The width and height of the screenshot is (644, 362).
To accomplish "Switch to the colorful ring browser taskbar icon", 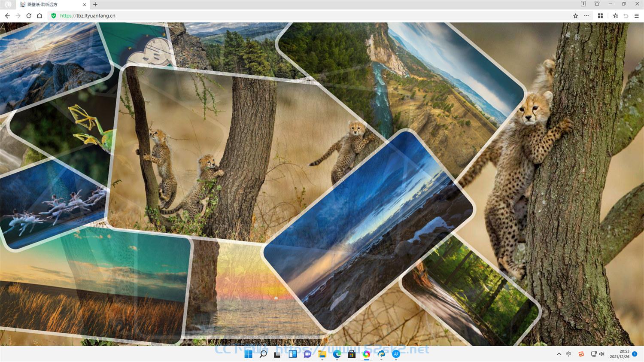I will [x=366, y=354].
